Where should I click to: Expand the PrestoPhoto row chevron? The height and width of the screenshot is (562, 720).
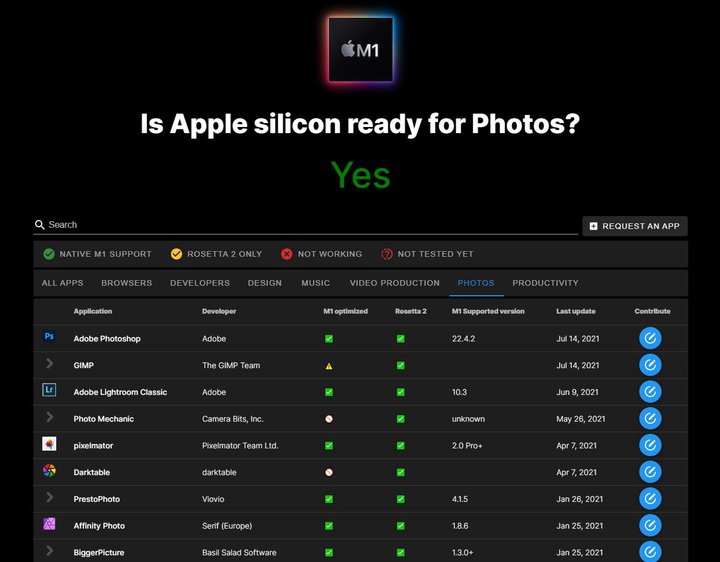click(x=49, y=499)
